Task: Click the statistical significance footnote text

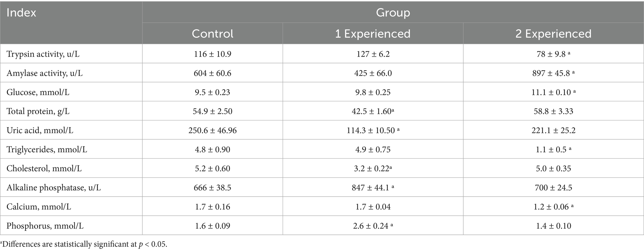Action: [84, 244]
